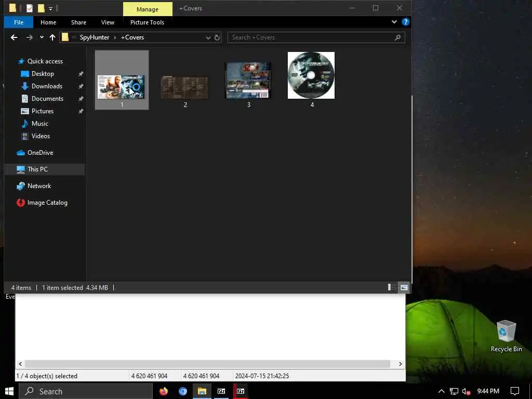Click the muted volume tray icon
Screen dimensions: 532x399
point(466,391)
